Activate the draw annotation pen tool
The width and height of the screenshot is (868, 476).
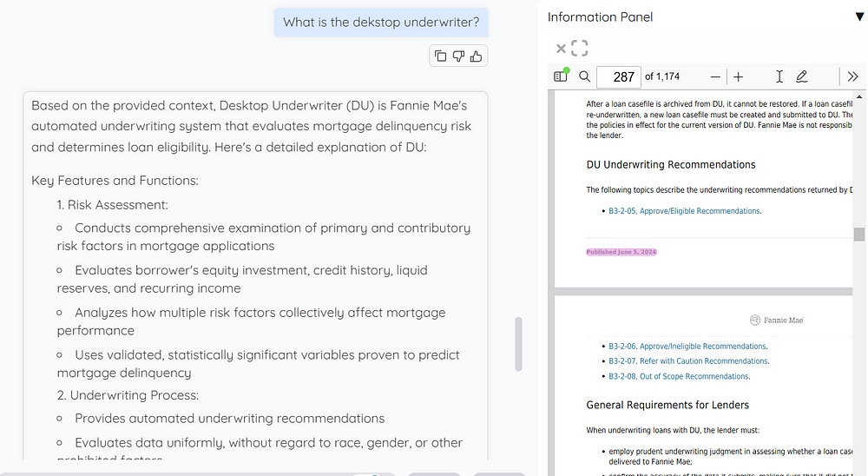click(x=801, y=76)
